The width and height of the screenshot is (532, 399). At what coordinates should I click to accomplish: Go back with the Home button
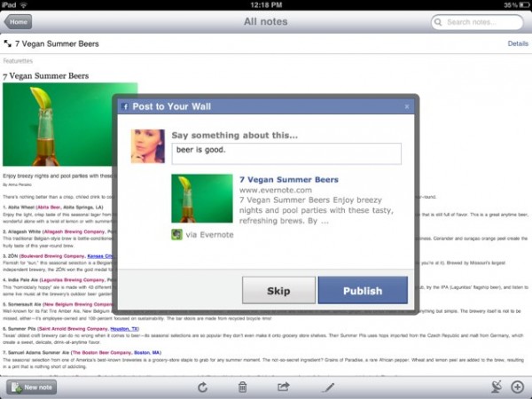tap(19, 22)
